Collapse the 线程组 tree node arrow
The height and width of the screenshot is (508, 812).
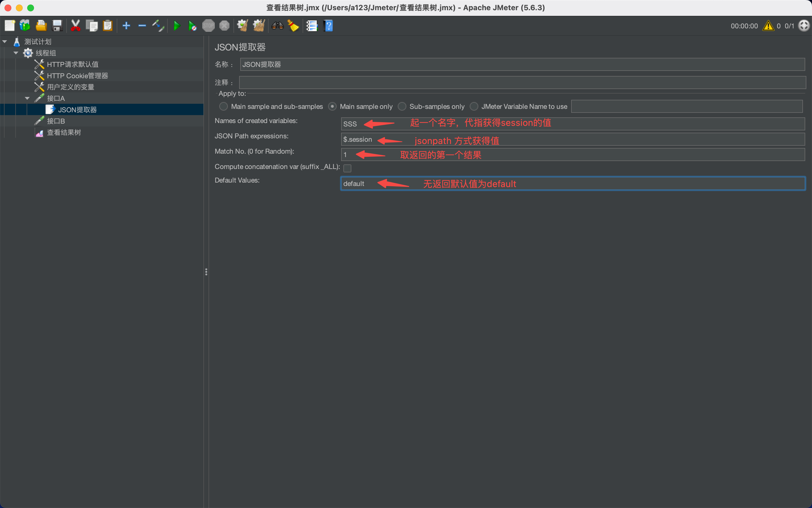16,53
